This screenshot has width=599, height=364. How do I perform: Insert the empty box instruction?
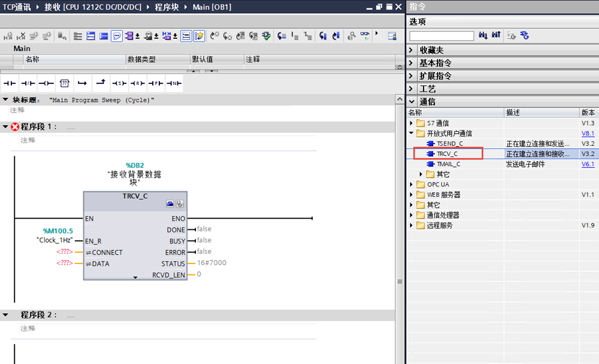click(x=65, y=83)
